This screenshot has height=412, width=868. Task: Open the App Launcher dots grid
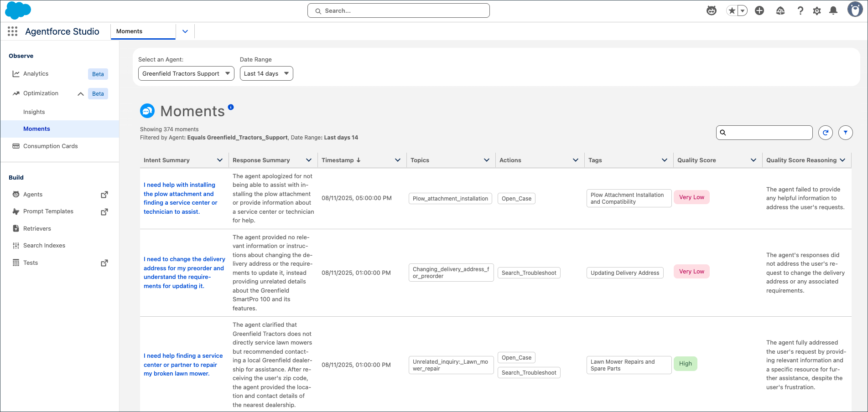(12, 31)
